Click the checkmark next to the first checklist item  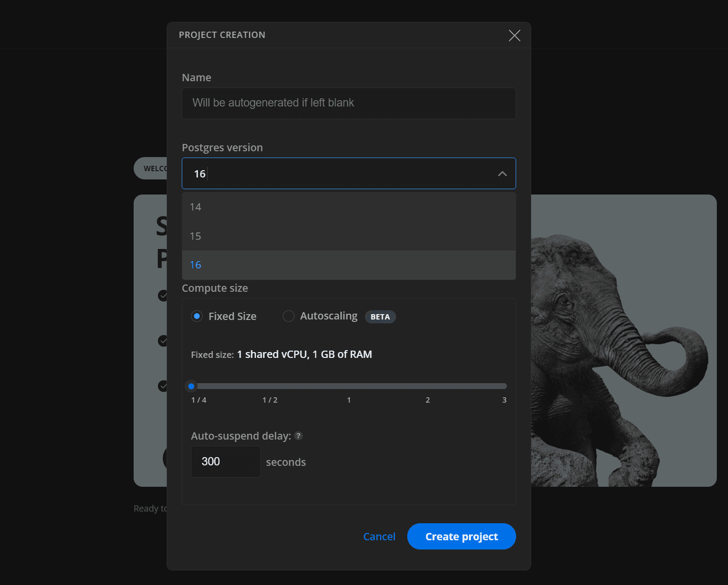163,295
